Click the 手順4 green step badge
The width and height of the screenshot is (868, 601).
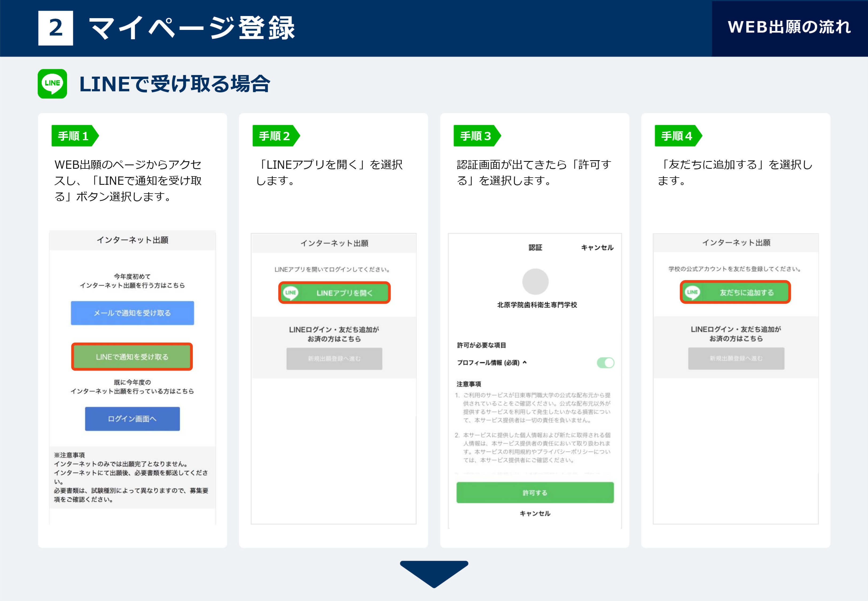pos(678,136)
